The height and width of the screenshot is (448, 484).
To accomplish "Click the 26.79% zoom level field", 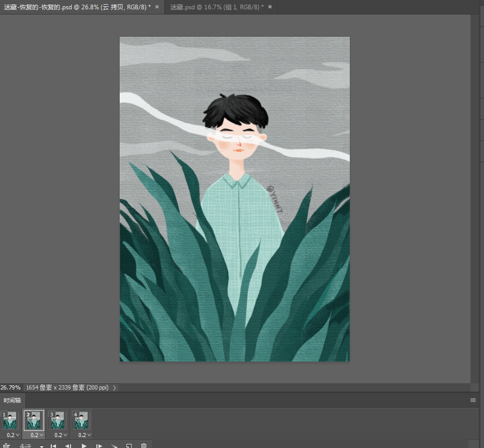I will pos(10,387).
